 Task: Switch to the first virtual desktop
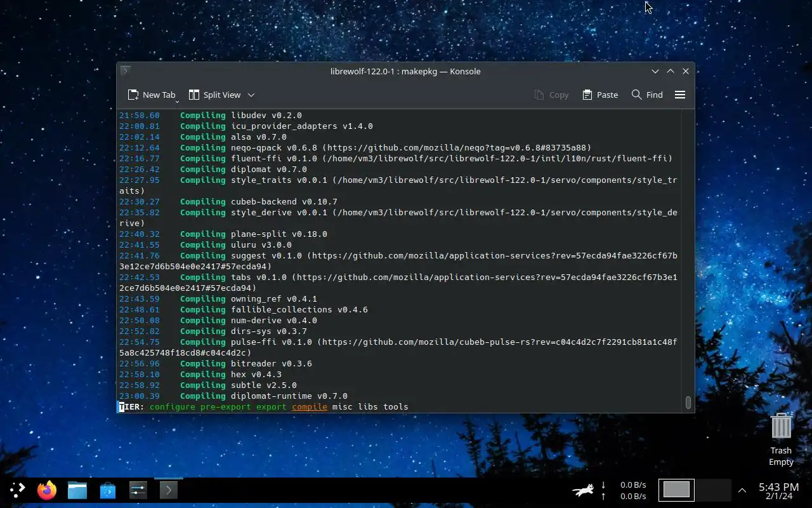point(676,490)
